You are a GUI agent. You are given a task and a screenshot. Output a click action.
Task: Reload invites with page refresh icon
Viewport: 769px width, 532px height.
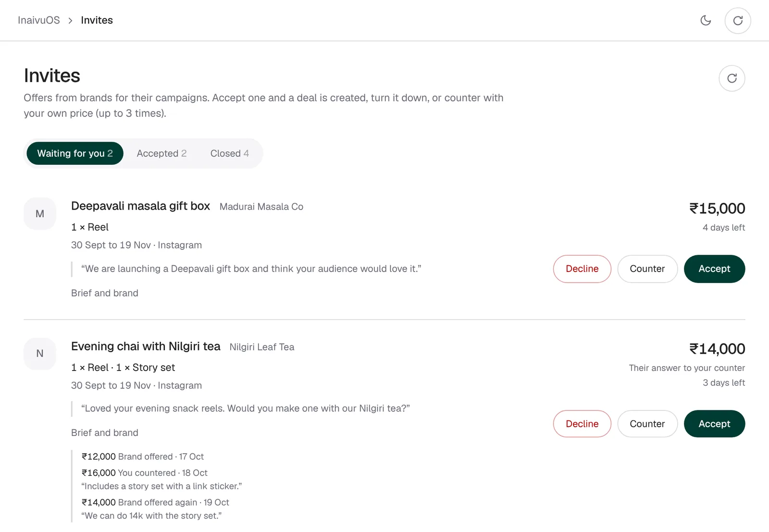(x=732, y=78)
